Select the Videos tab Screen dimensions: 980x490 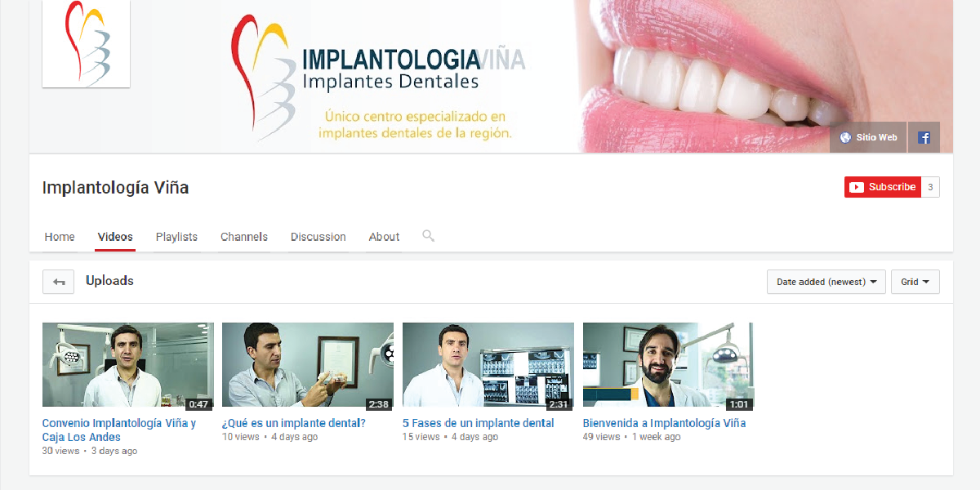[115, 237]
